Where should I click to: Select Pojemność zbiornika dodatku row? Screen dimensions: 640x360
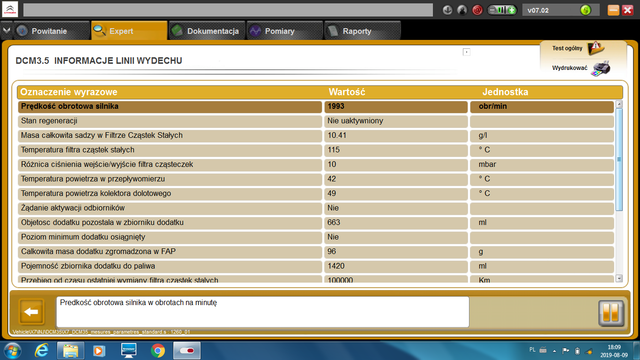pyautogui.click(x=316, y=266)
